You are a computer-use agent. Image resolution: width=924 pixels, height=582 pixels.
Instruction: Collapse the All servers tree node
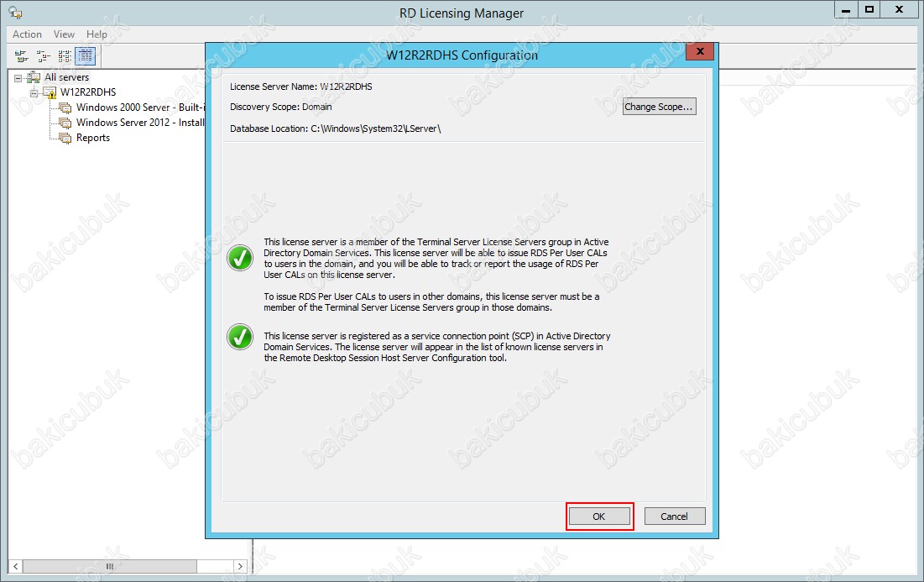(18, 78)
